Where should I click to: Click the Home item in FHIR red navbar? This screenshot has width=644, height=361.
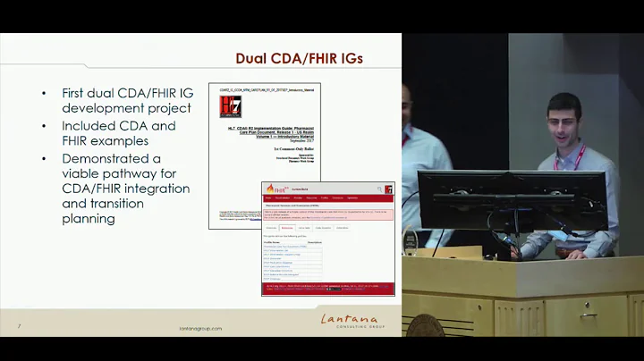268,198
